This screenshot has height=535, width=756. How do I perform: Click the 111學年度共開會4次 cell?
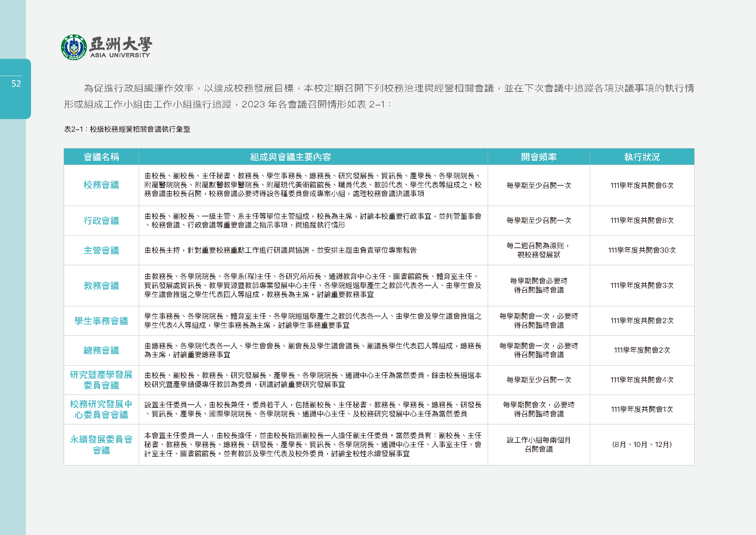click(x=642, y=380)
